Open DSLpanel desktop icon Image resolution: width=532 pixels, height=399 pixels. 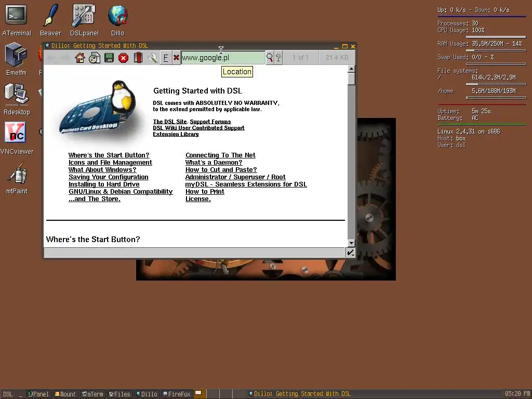pyautogui.click(x=84, y=20)
